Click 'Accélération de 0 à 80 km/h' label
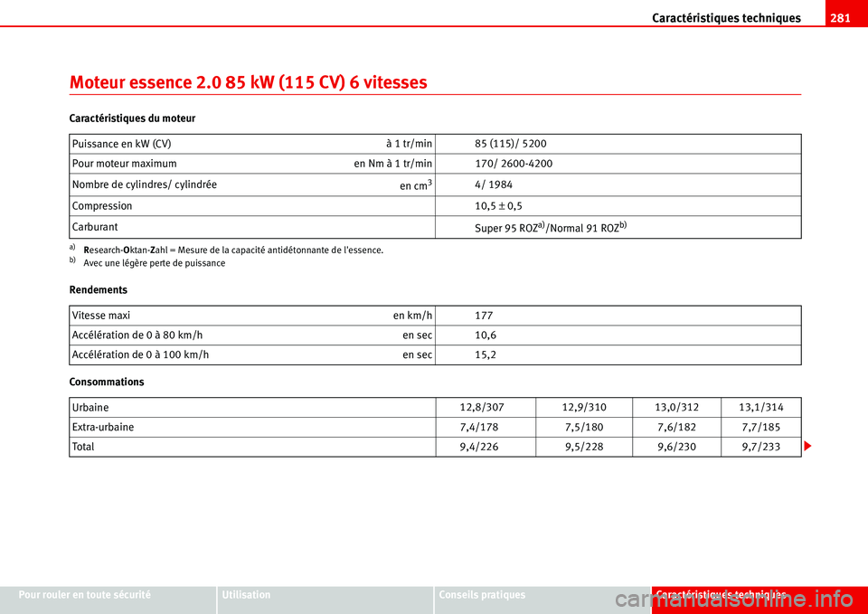The height and width of the screenshot is (614, 868). pos(137,335)
